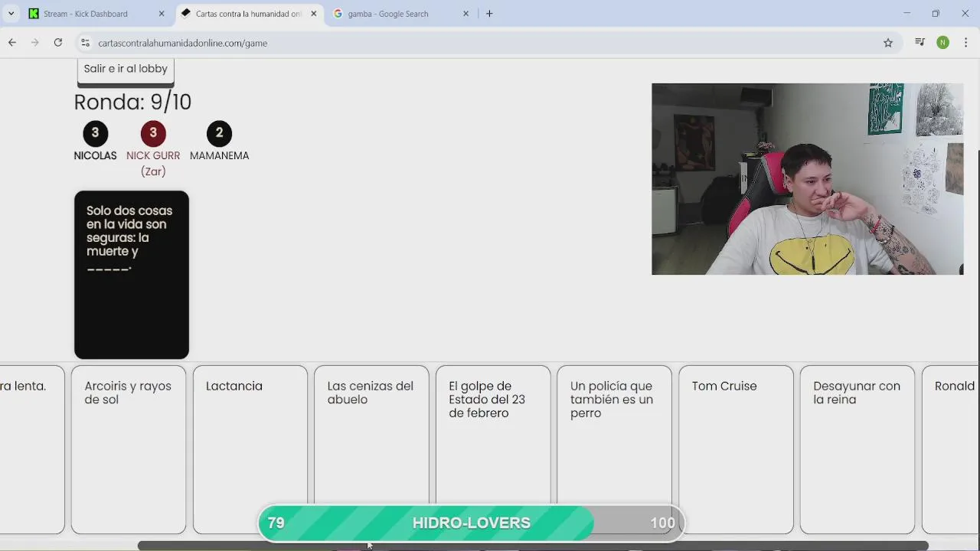Click Salir e ir al lobby button
Viewport: 980px width, 551px height.
pyautogui.click(x=126, y=70)
